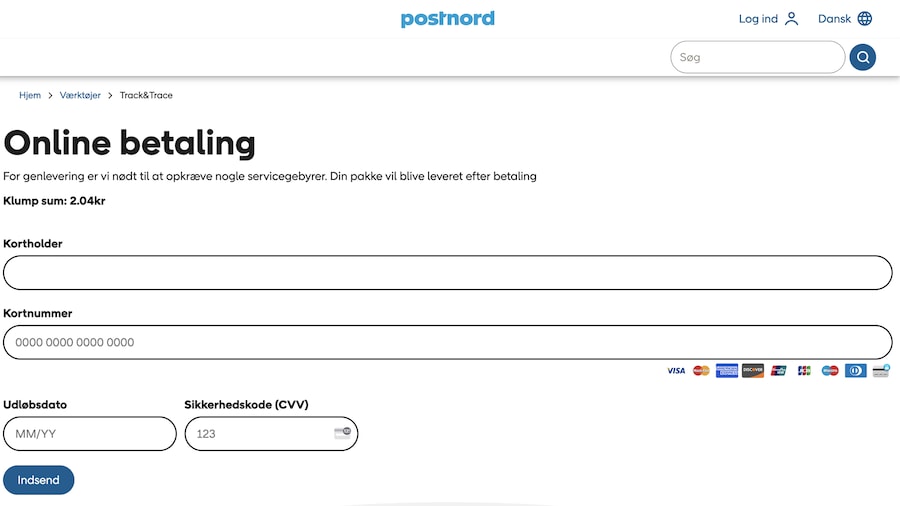Screen dimensions: 900x506
Task: Click the Discover card logo
Action: click(x=752, y=371)
